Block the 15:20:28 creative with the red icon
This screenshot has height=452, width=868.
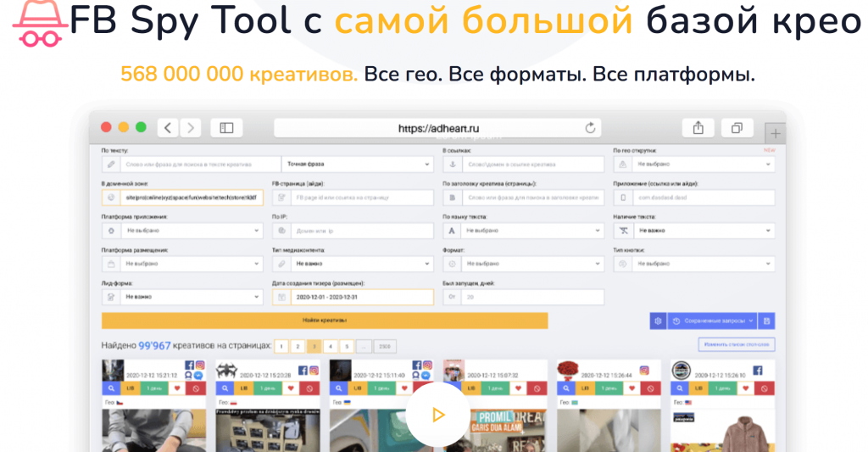310,388
